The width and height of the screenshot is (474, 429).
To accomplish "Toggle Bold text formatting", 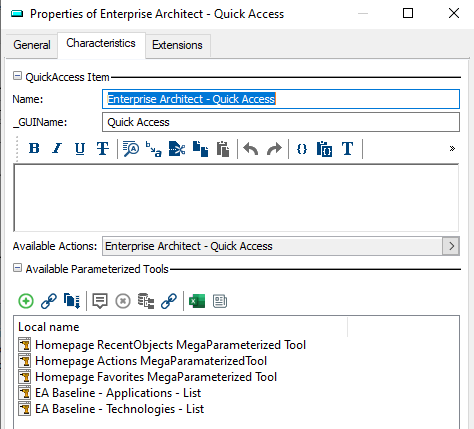I will (34, 148).
